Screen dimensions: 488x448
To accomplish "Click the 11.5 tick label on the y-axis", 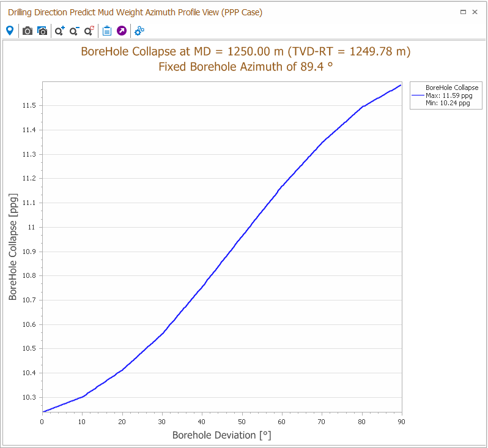I will coord(29,106).
